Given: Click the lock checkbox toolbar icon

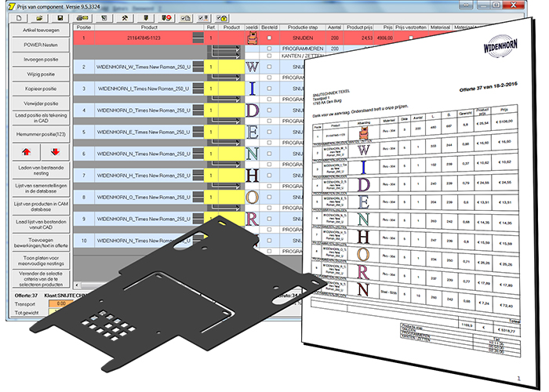Looking at the screenshot, I should point(223,16).
